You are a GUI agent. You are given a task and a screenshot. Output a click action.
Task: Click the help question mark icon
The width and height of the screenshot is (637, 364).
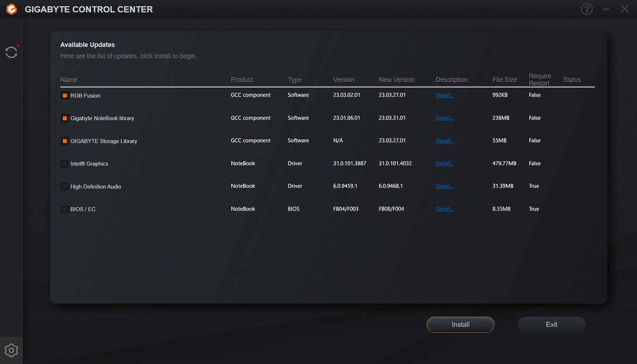click(587, 10)
